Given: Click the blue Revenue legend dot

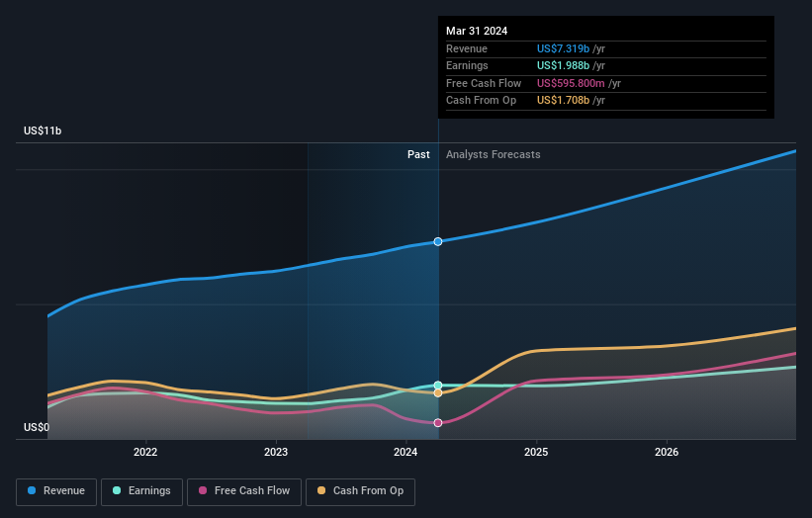Looking at the screenshot, I should (x=32, y=490).
